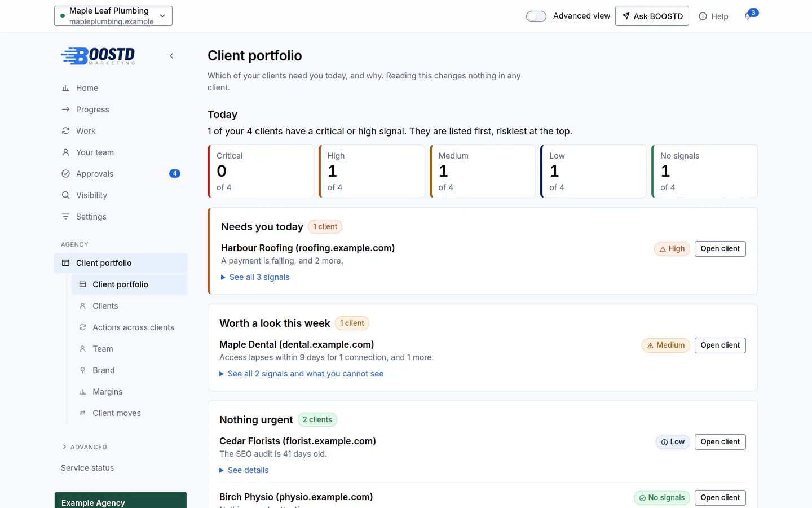Expand See all 2 signals for Maple Dental
Viewport: 812px width, 508px height.
302,374
